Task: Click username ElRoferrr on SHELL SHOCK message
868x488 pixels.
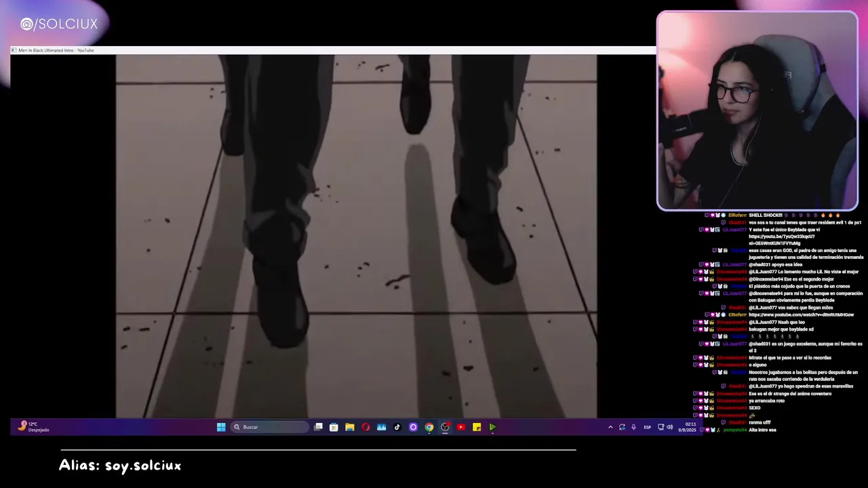Action: click(x=737, y=215)
